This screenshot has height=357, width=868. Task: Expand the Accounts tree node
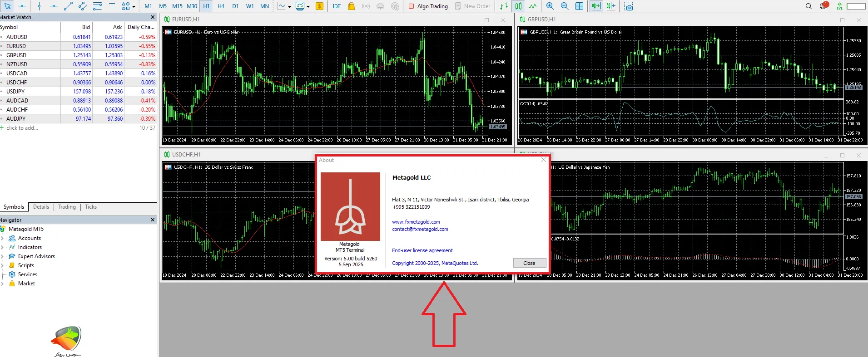(2, 238)
